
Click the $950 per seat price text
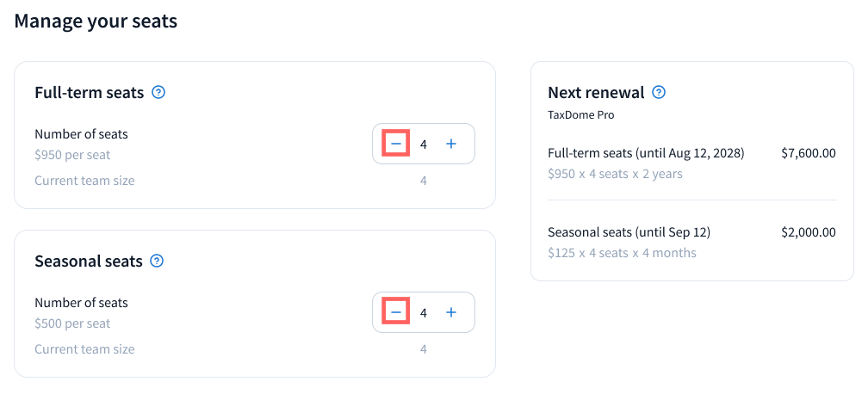[x=72, y=155]
